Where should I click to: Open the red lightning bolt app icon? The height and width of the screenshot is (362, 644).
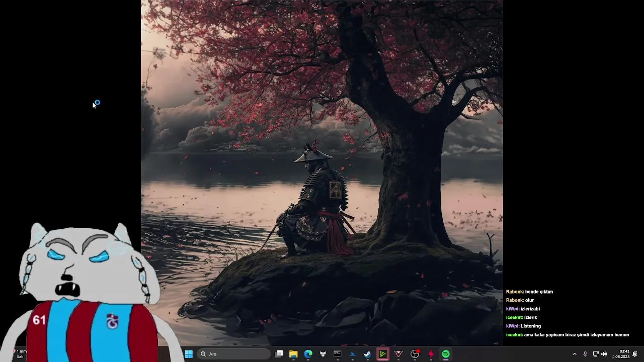pos(431,354)
